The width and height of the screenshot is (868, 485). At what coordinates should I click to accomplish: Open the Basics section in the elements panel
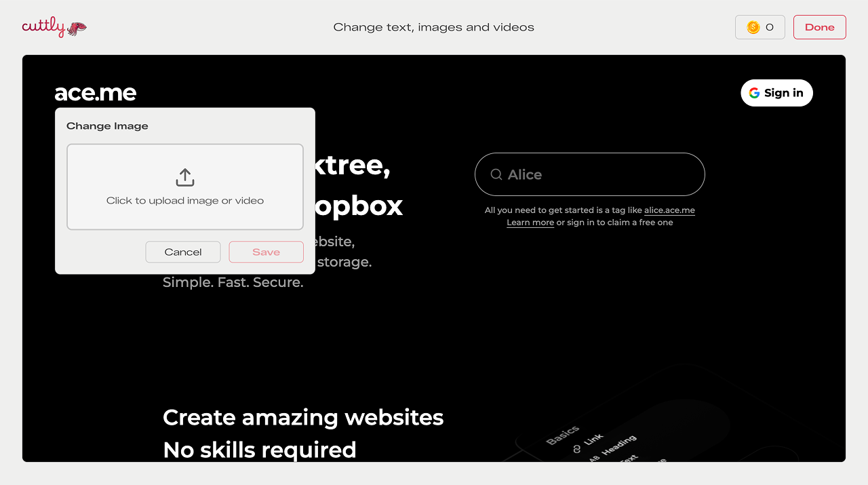(564, 435)
